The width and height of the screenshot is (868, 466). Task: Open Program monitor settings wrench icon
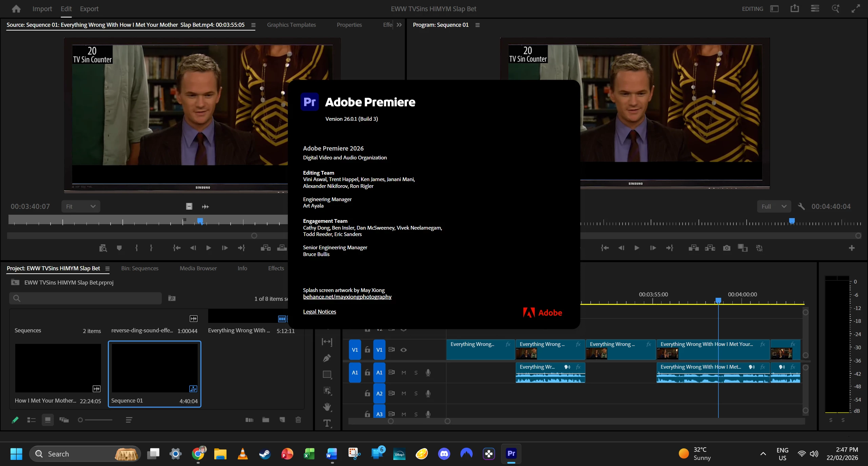(801, 207)
